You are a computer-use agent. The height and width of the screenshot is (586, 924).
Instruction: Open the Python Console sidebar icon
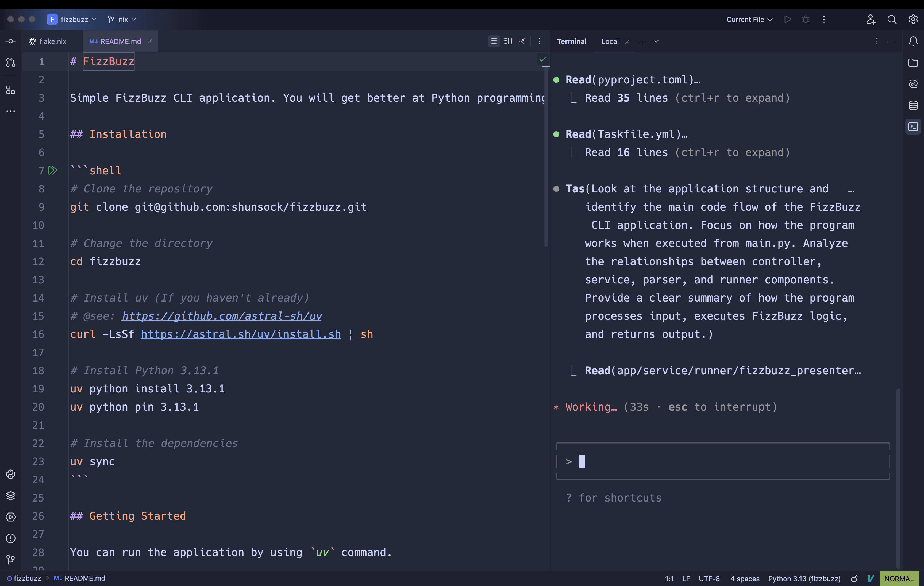coord(11,474)
